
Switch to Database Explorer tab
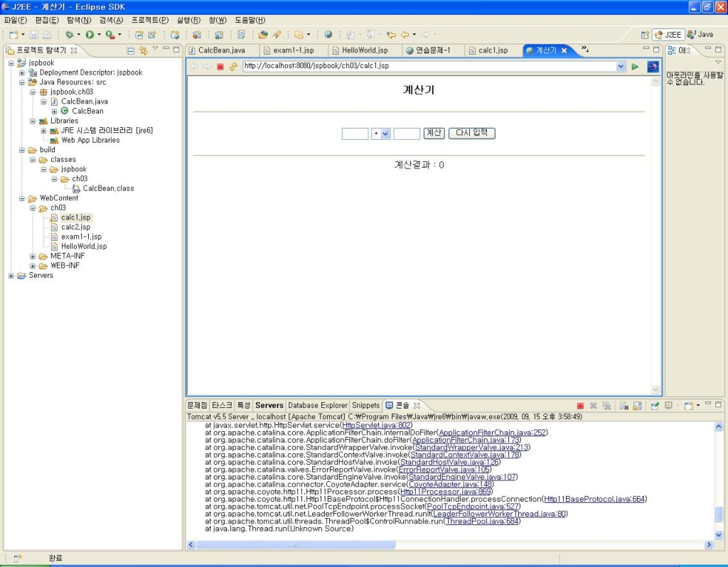pos(318,405)
